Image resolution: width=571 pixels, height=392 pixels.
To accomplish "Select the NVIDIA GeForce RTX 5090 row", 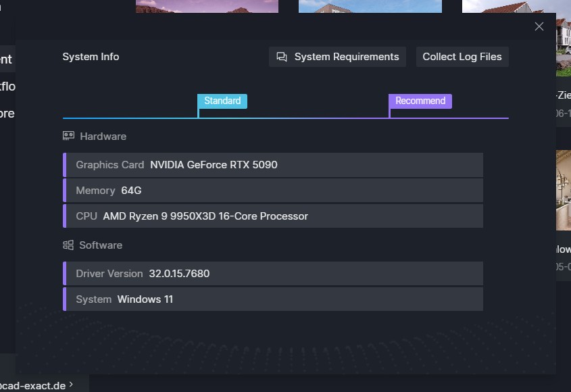I will (x=273, y=165).
